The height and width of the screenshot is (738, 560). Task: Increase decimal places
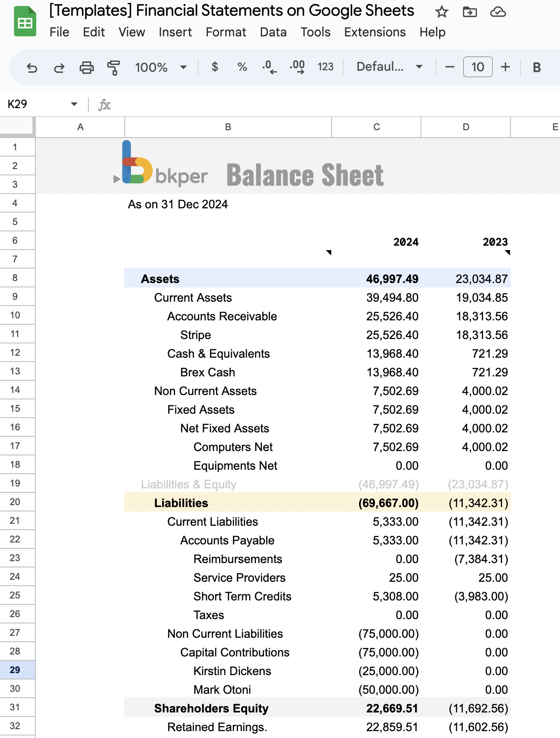pyautogui.click(x=296, y=67)
